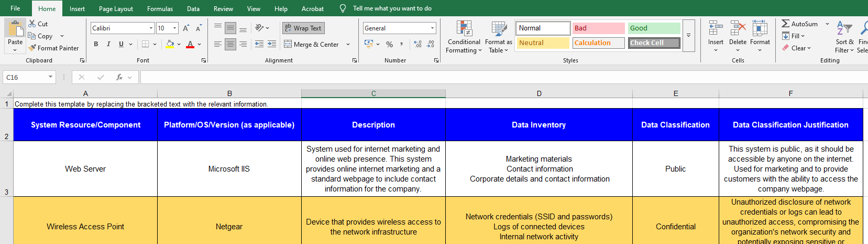Apply the Normal cell style
The height and width of the screenshot is (244, 868).
[x=544, y=28]
